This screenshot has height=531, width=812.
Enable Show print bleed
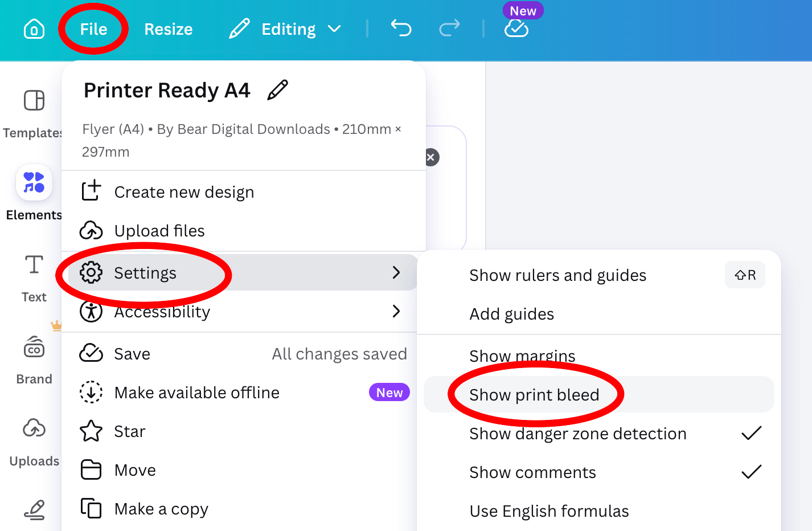coord(599,394)
